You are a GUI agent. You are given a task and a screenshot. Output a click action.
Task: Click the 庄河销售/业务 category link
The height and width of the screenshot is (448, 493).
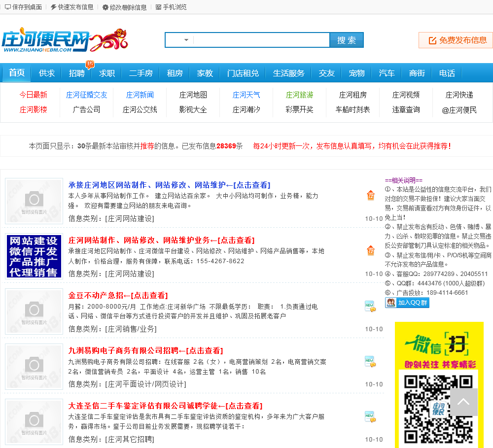(x=131, y=329)
